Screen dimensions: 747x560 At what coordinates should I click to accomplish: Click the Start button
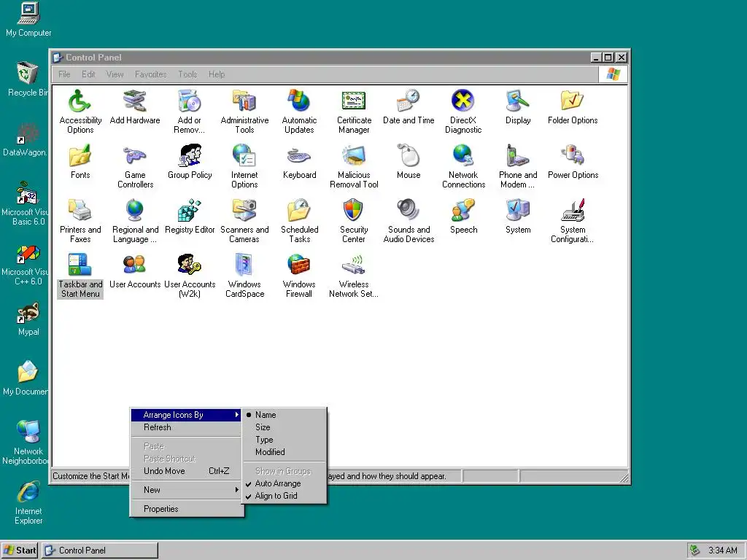(x=20, y=551)
